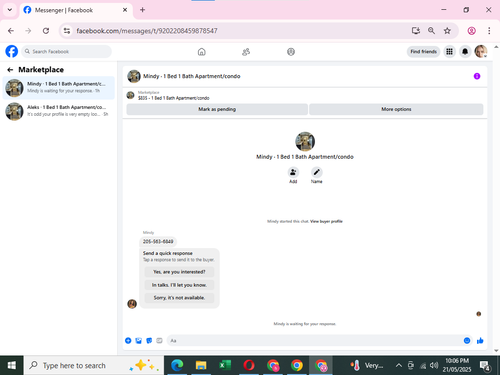Click the browser back arrow
Screen dimensions: 500x375
11,31
